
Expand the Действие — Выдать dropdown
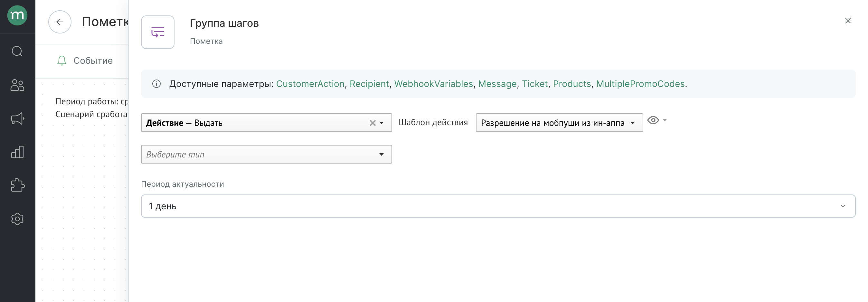(382, 123)
